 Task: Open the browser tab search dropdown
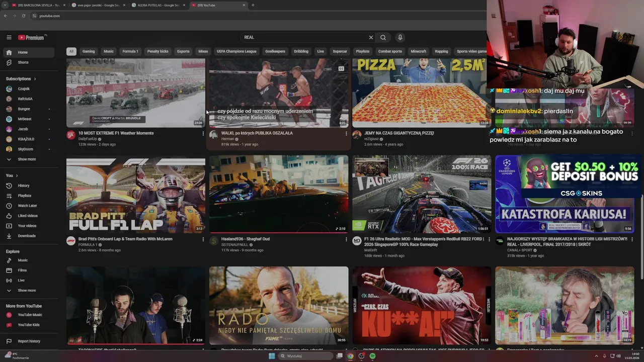pyautogui.click(x=5, y=5)
